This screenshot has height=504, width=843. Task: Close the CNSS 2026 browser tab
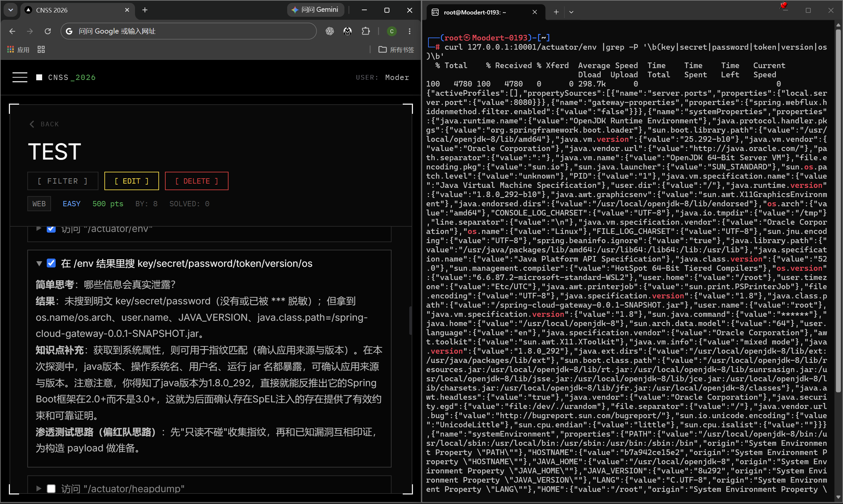[127, 10]
